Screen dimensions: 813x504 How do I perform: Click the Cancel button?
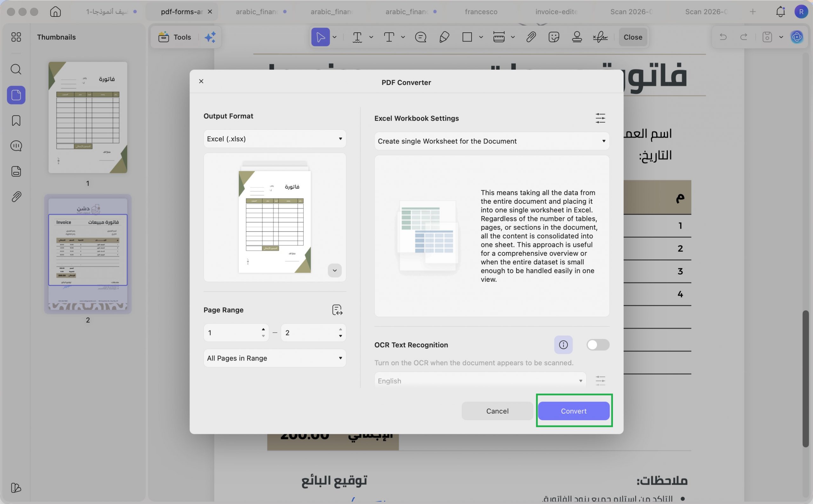tap(497, 411)
